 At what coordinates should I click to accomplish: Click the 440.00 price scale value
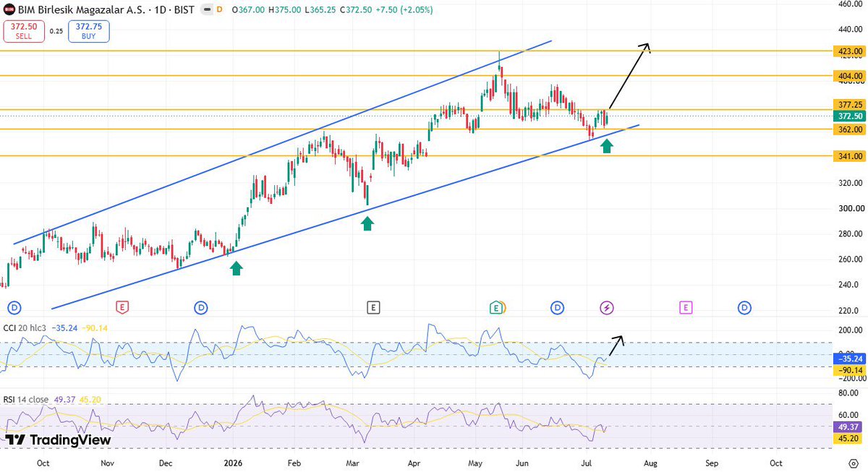(x=850, y=30)
